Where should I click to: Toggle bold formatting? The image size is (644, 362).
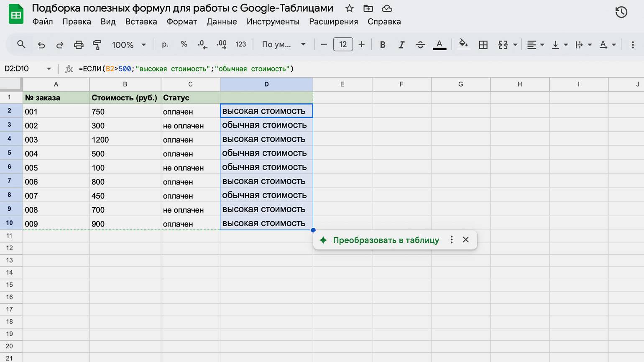click(x=382, y=45)
